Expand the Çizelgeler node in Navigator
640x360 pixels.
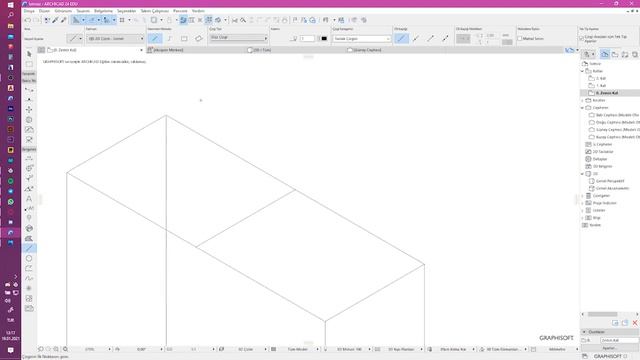pos(582,196)
